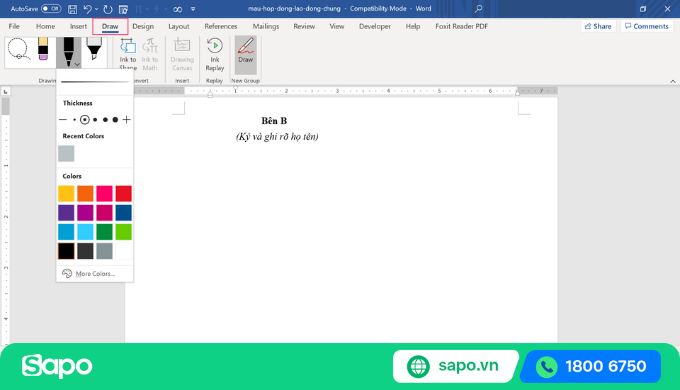The height and width of the screenshot is (390, 680).
Task: Toggle the Draw with Touch button
Action: point(245,55)
